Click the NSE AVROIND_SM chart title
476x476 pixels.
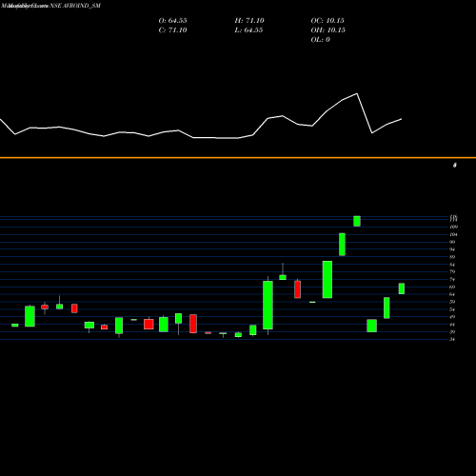tap(75, 6)
